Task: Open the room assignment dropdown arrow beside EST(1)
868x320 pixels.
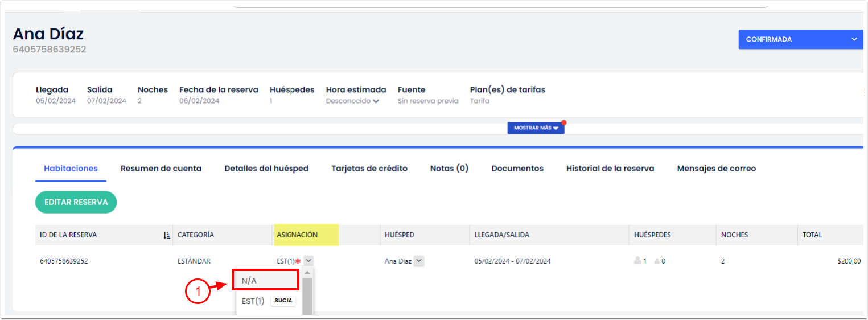Action: 308,261
